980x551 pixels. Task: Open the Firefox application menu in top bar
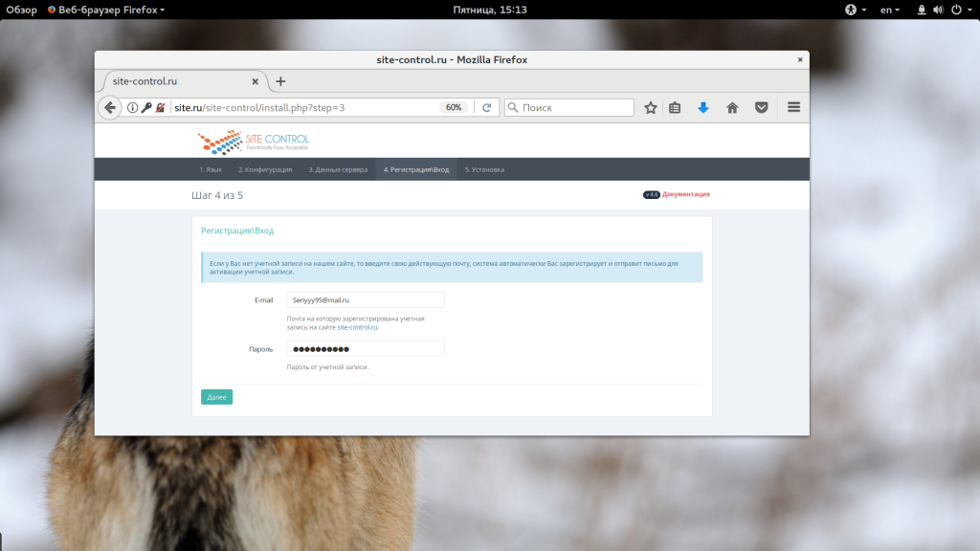(x=106, y=10)
